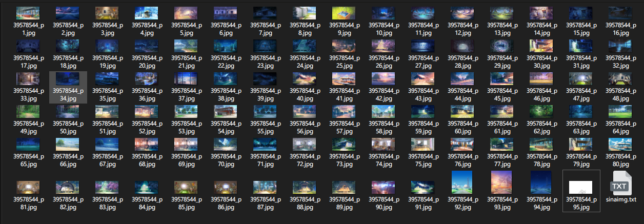Click file name text 39578544_p20.jpg
The width and height of the screenshot is (644, 224).
[x=147, y=62]
